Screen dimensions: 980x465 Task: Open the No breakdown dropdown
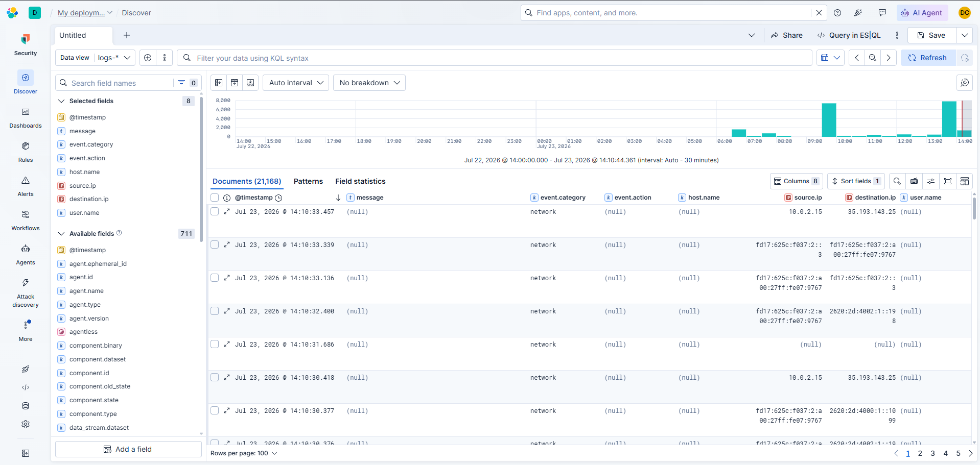pos(369,83)
